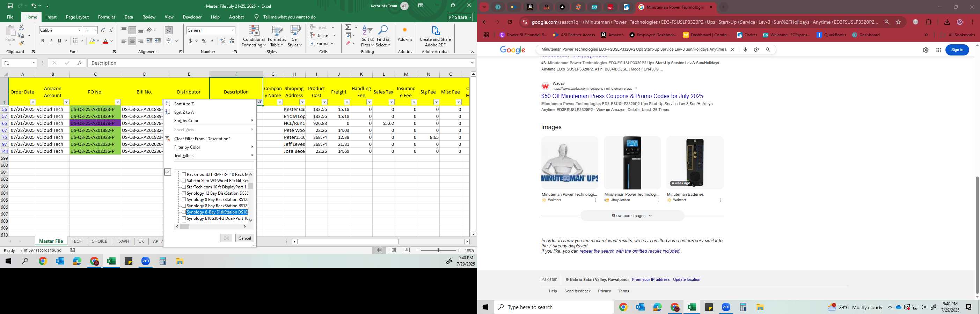Image resolution: width=980 pixels, height=314 pixels.
Task: Switch to the CHOICE sheet tab
Action: click(99, 241)
